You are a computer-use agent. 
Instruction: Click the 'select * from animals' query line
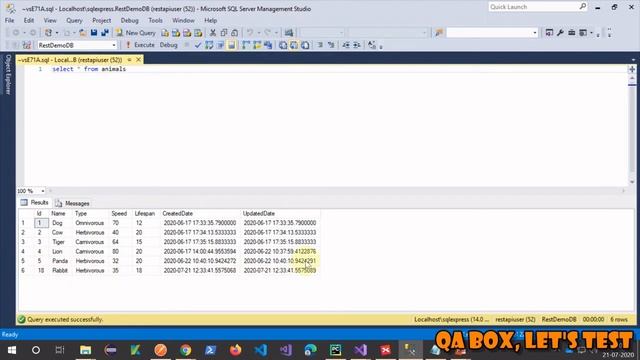pyautogui.click(x=89, y=69)
